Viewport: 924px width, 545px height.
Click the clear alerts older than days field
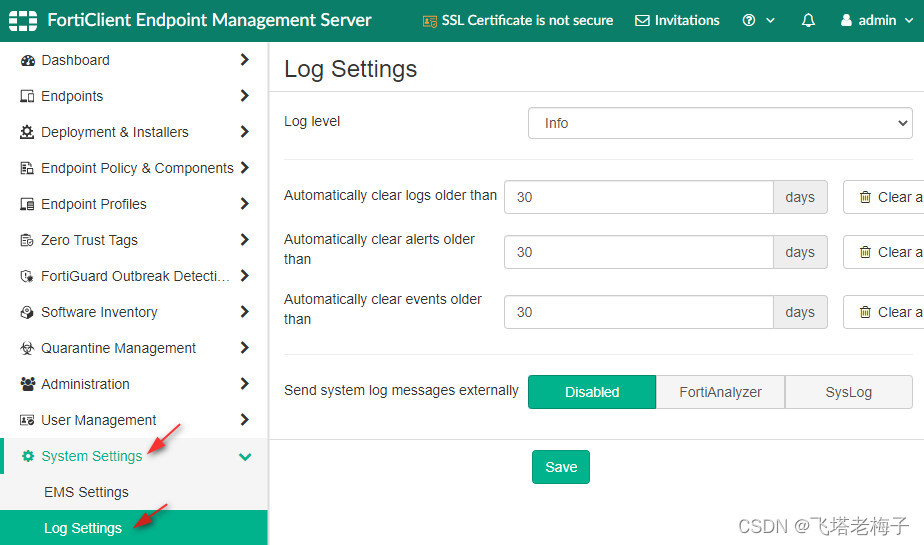[x=639, y=252]
